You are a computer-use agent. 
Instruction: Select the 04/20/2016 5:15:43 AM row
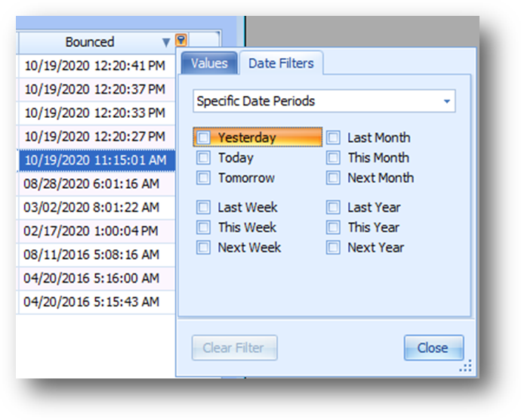pos(97,302)
